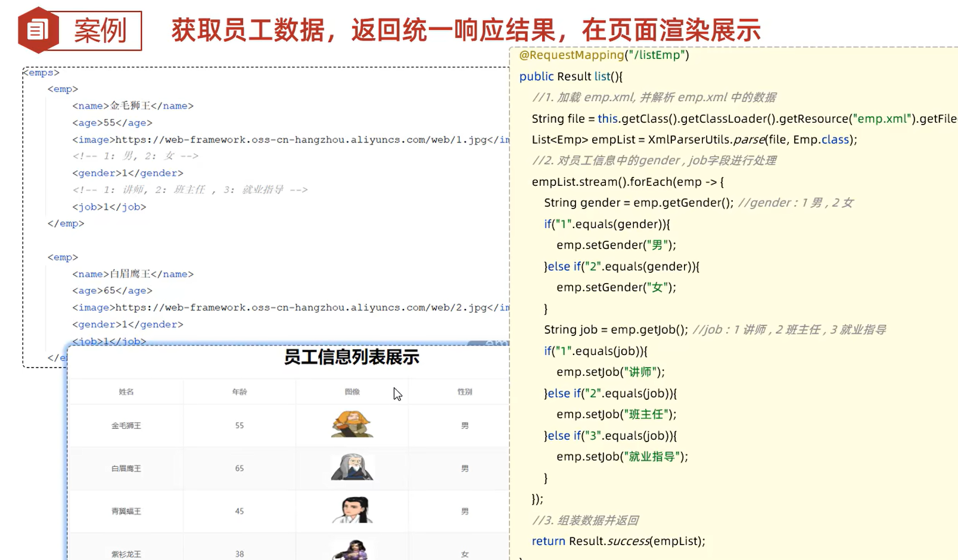Click the 图像 column header
The image size is (958, 560).
tap(352, 391)
